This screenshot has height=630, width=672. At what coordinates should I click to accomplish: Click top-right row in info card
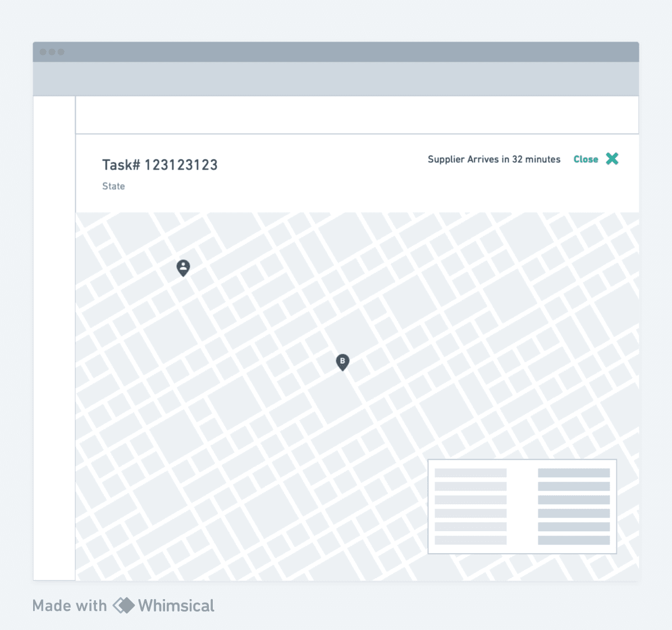point(574,473)
